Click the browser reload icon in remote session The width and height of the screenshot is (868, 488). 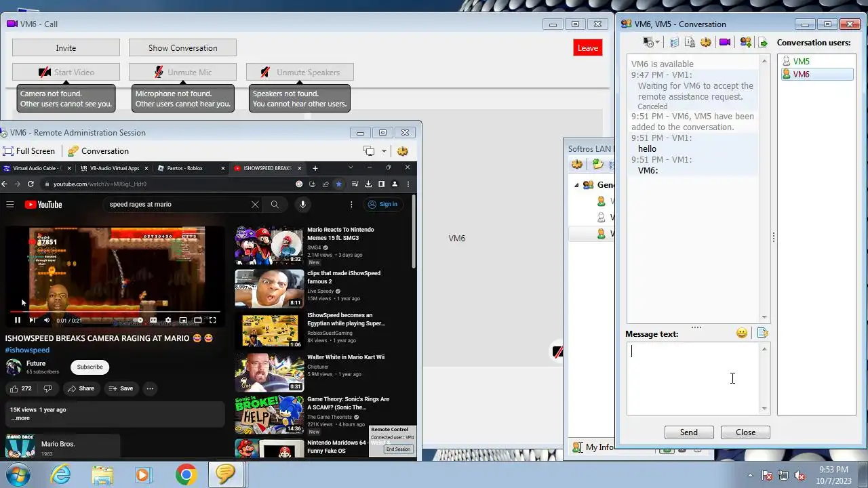[31, 184]
